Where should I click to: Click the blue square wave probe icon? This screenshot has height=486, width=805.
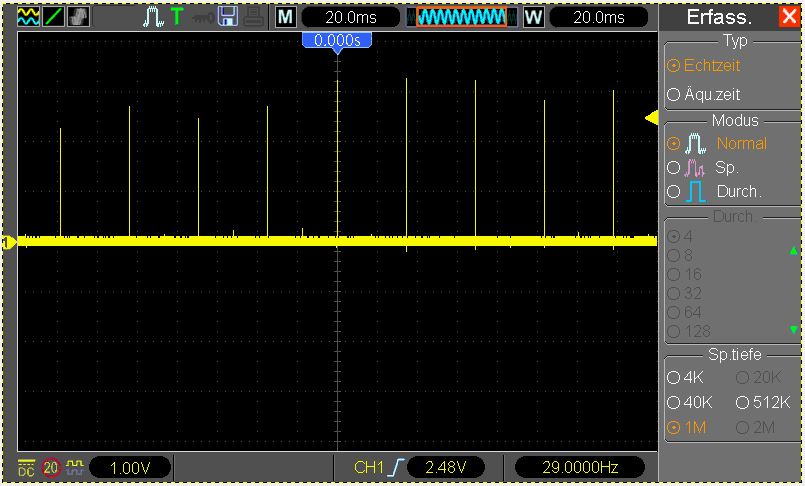(x=75, y=468)
